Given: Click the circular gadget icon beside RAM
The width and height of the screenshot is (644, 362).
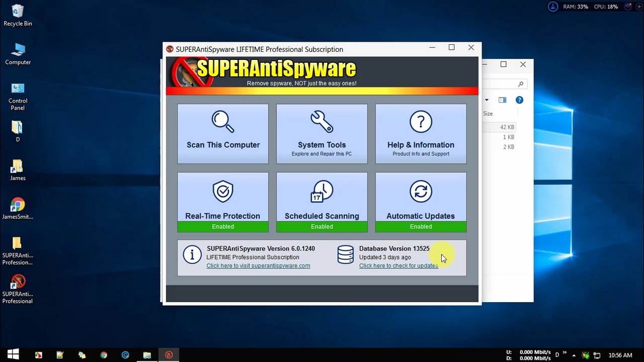Looking at the screenshot, I should [x=553, y=7].
